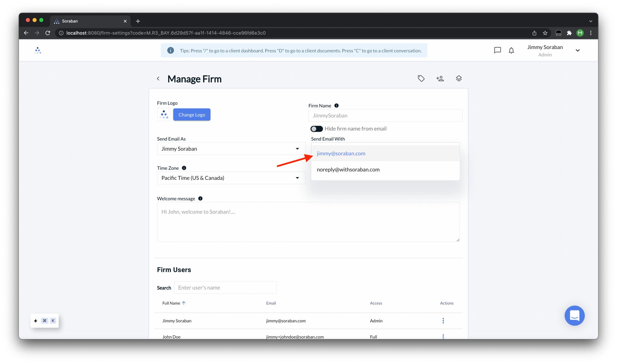617x364 pixels.
Task: Open a new browser tab
Action: pos(138,21)
